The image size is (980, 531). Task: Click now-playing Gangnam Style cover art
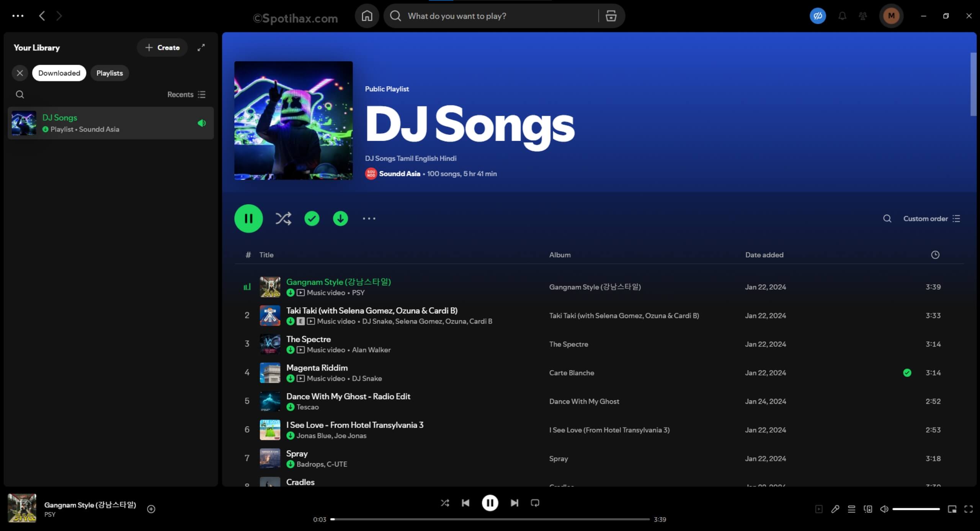click(x=22, y=508)
